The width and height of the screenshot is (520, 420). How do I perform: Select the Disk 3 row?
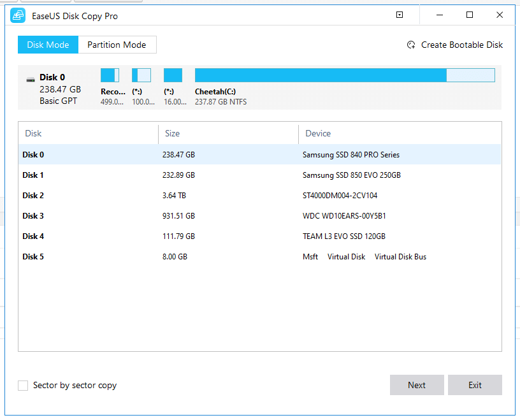click(x=259, y=216)
